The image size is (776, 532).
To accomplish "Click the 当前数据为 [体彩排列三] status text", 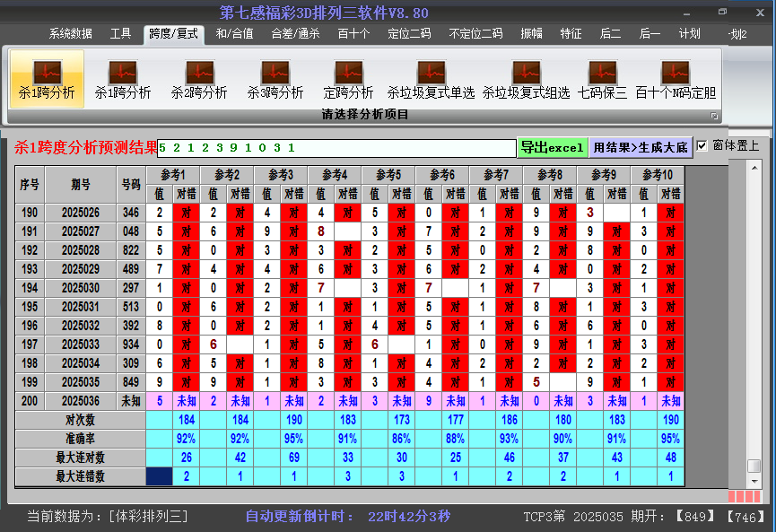I will pos(108,517).
